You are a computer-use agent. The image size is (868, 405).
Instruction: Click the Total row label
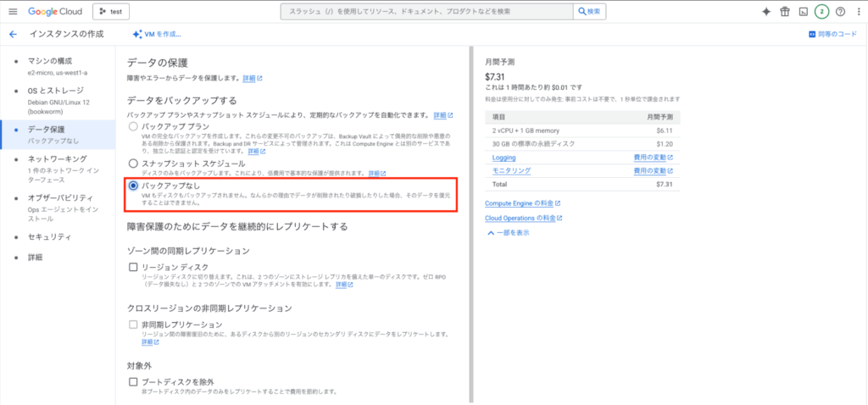(x=500, y=184)
